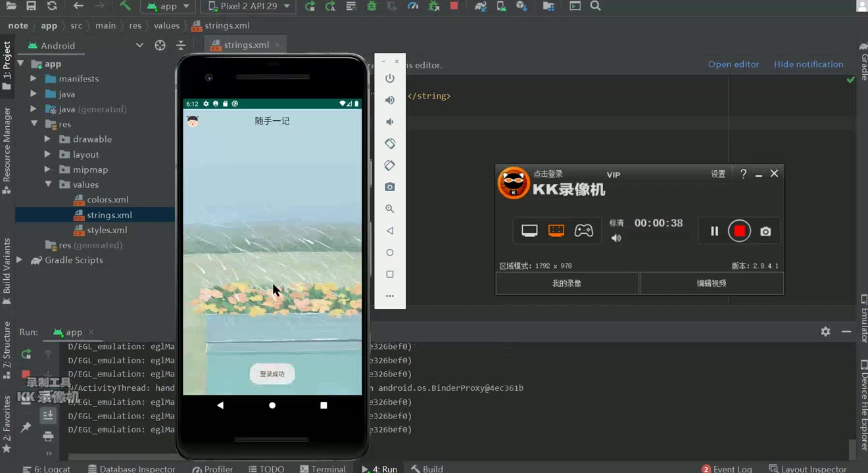This screenshot has height=473, width=868.
Task: Open the Profiler gauge icon in top toolbar
Action: 413,6
